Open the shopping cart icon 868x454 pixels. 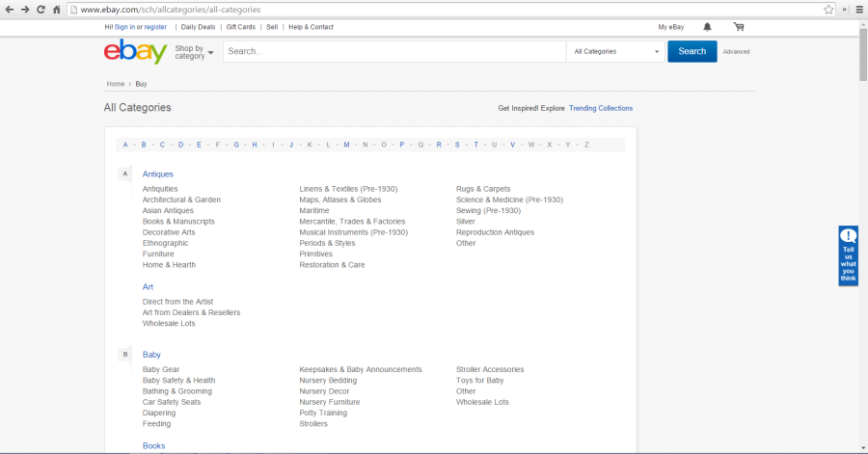point(738,27)
